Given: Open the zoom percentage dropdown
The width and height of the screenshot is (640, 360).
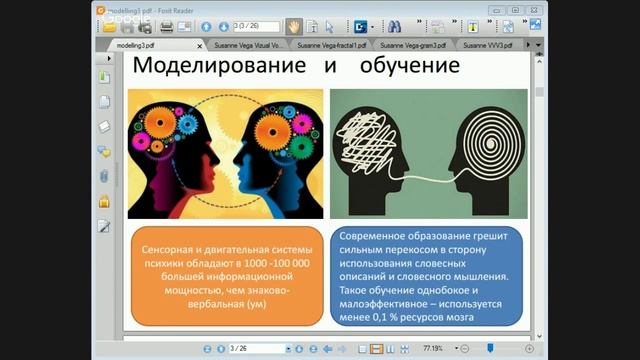Looking at the screenshot, I should pyautogui.click(x=456, y=349).
